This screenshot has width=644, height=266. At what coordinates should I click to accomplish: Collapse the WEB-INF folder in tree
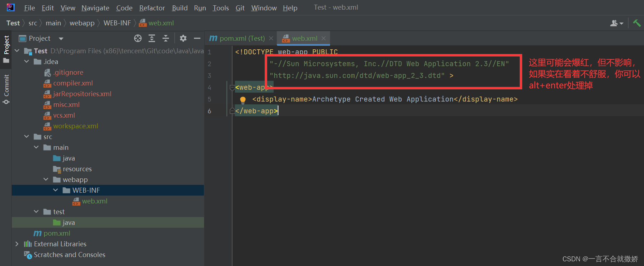click(x=55, y=190)
